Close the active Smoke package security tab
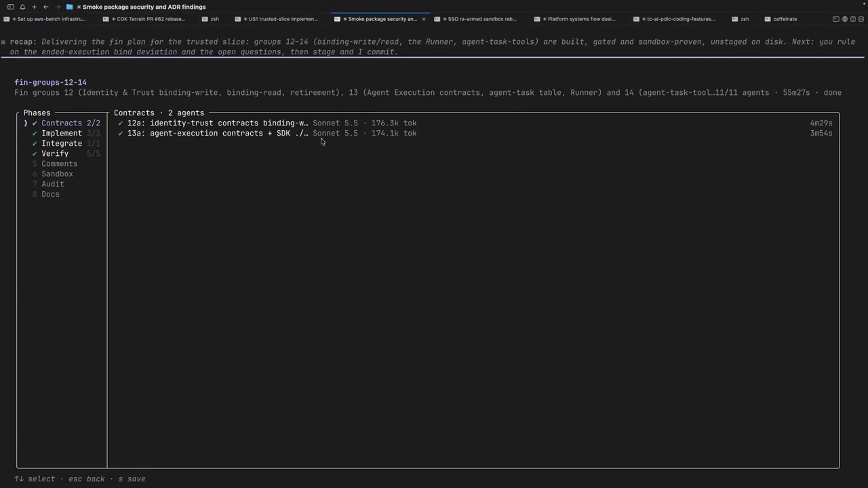This screenshot has height=488, width=868. coord(424,19)
